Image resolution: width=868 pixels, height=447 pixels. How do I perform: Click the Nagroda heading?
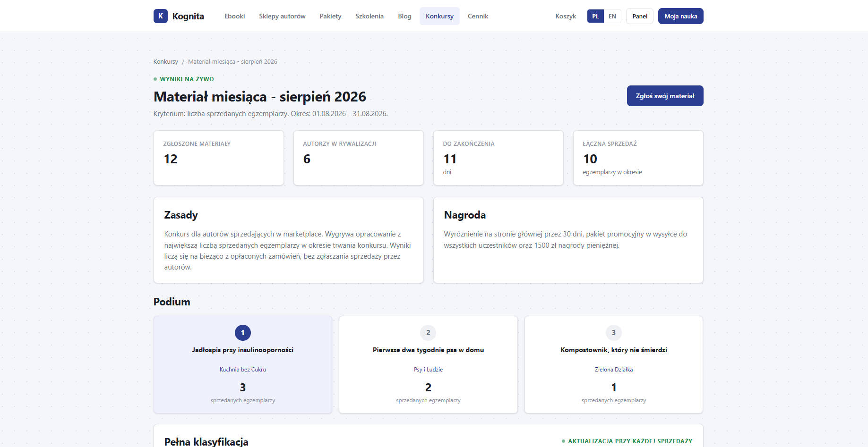coord(465,215)
